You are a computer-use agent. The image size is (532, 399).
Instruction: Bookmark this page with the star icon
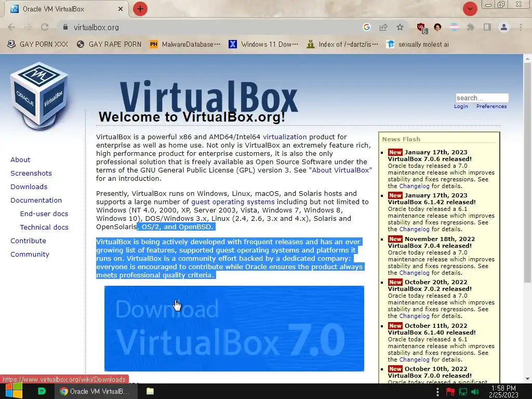400,27
